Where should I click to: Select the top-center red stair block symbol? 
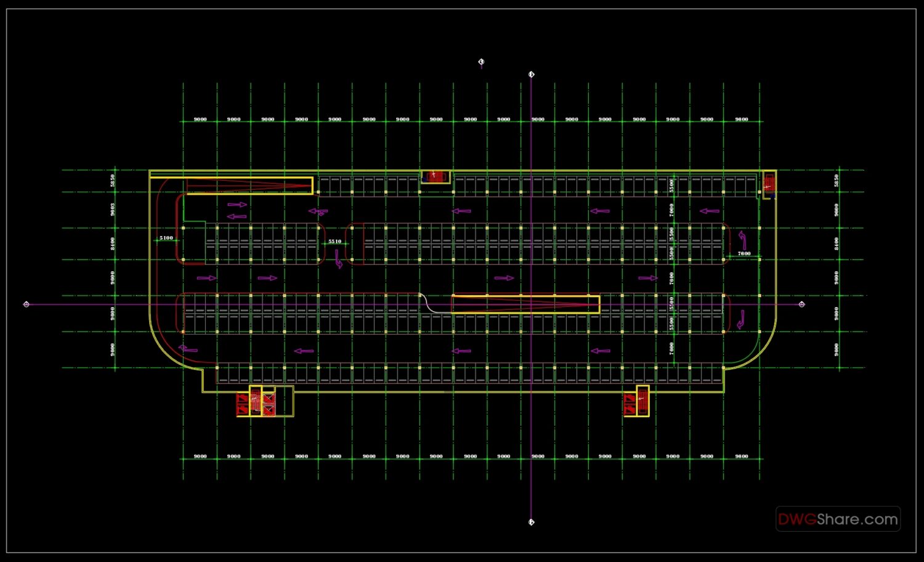click(435, 177)
